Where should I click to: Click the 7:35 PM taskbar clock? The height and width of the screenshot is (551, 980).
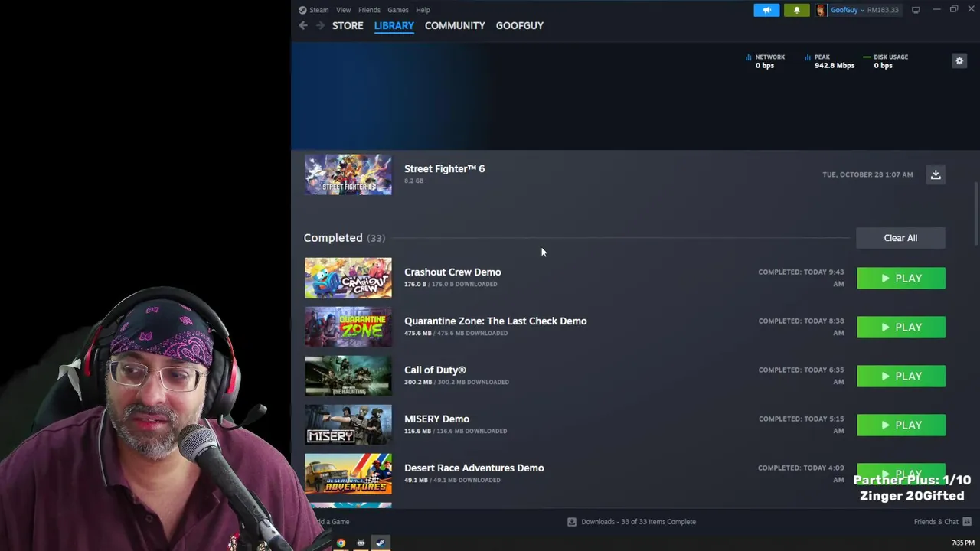(963, 543)
